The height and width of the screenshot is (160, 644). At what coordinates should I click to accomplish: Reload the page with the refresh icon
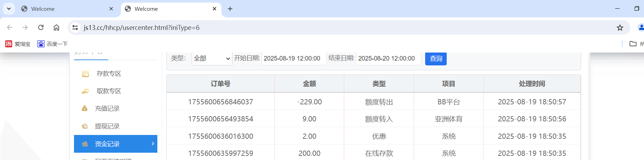click(x=41, y=27)
